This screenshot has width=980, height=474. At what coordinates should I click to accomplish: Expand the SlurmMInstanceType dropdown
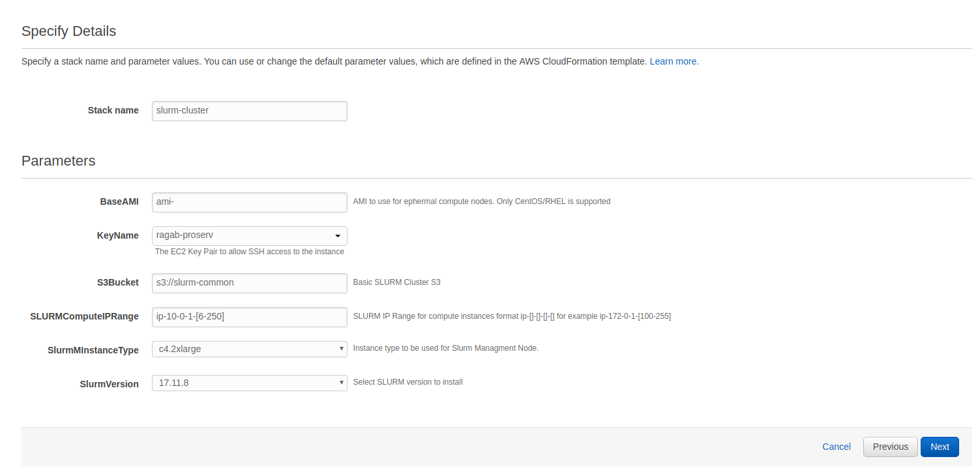[x=249, y=349]
